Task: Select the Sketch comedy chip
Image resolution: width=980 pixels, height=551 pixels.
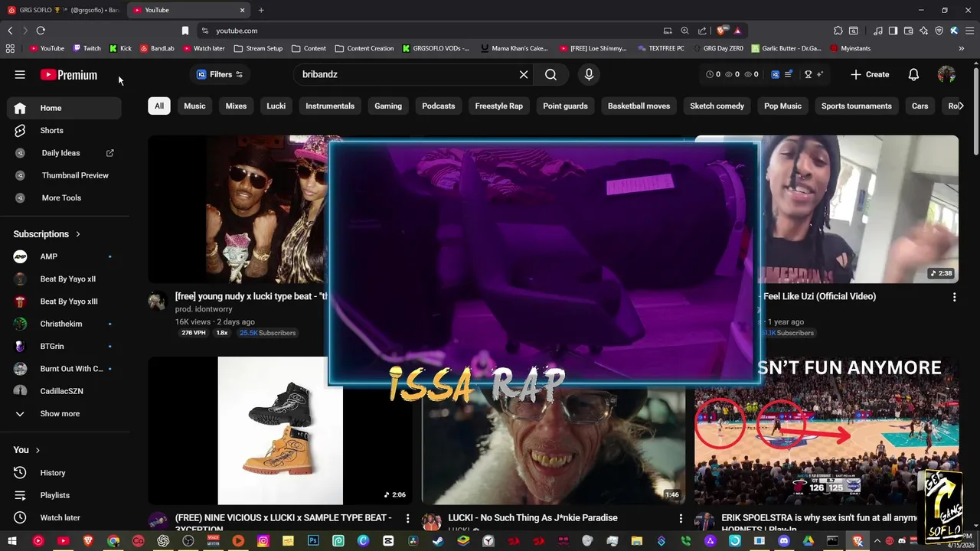Action: point(717,106)
